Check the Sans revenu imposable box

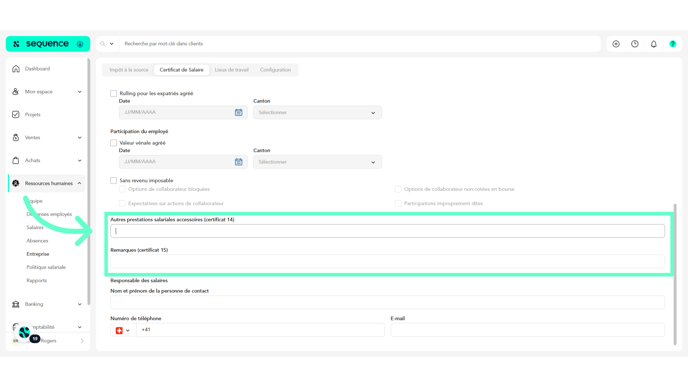(x=114, y=180)
